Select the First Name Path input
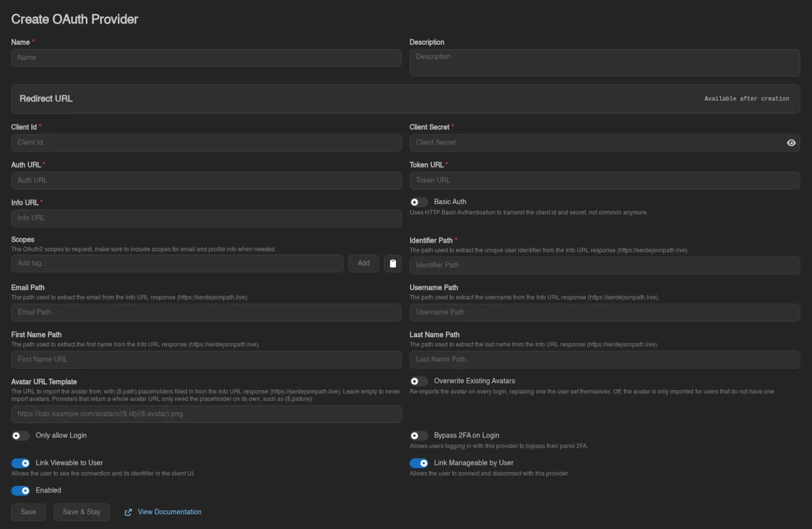This screenshot has height=529, width=812. click(x=206, y=360)
